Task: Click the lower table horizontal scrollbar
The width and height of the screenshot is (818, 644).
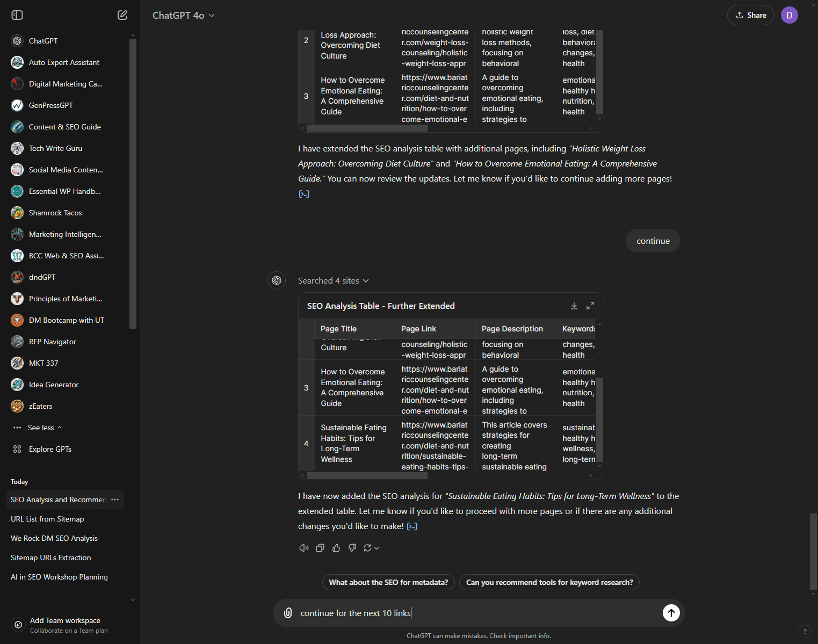Action: pyautogui.click(x=367, y=475)
